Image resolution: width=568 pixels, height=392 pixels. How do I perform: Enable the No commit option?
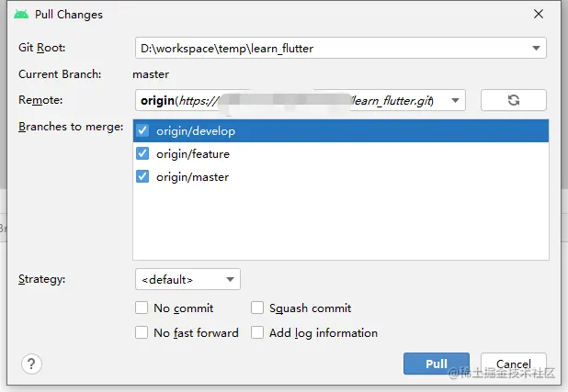coord(142,308)
